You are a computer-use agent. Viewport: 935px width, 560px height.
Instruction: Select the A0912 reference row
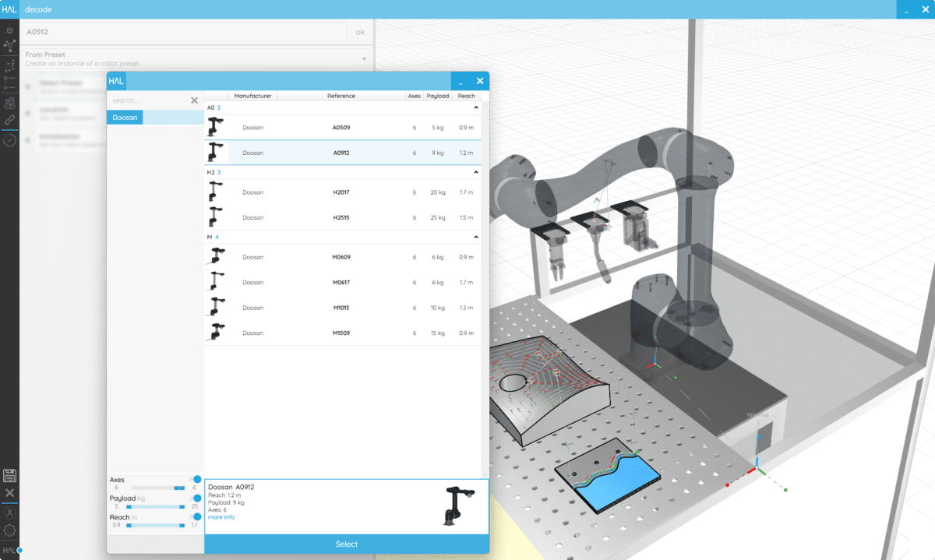343,153
